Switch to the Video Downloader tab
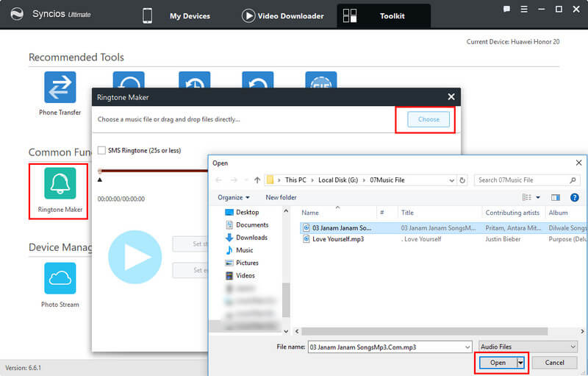The image size is (588, 376). point(290,16)
